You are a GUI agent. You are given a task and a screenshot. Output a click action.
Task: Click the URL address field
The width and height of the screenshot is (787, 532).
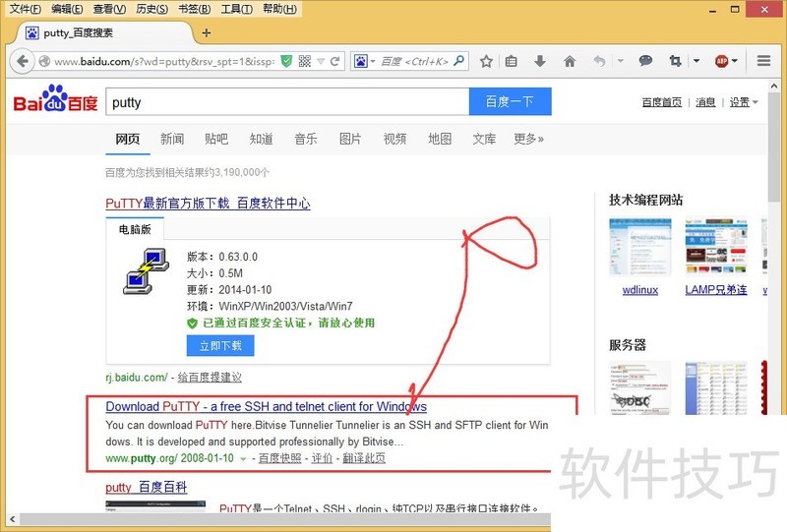(164, 61)
